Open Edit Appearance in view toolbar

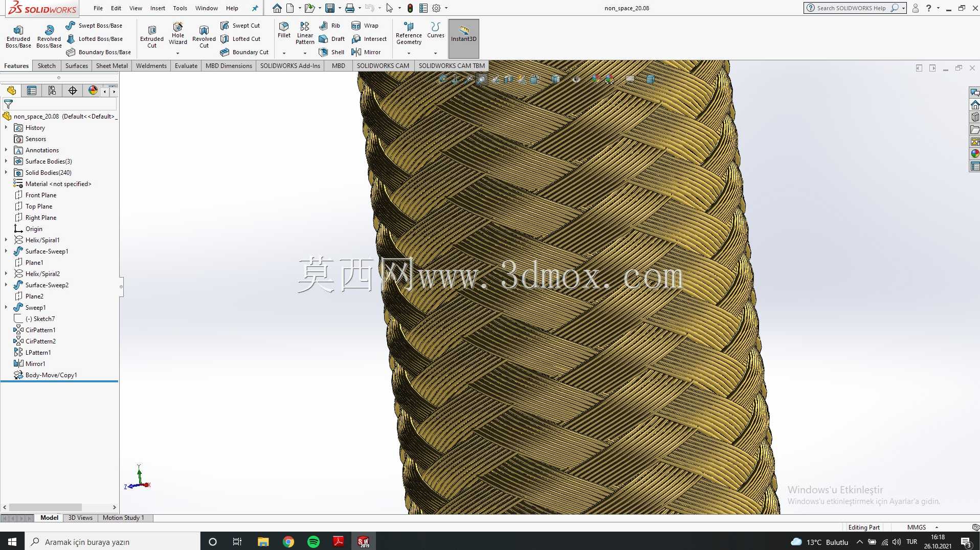point(595,79)
